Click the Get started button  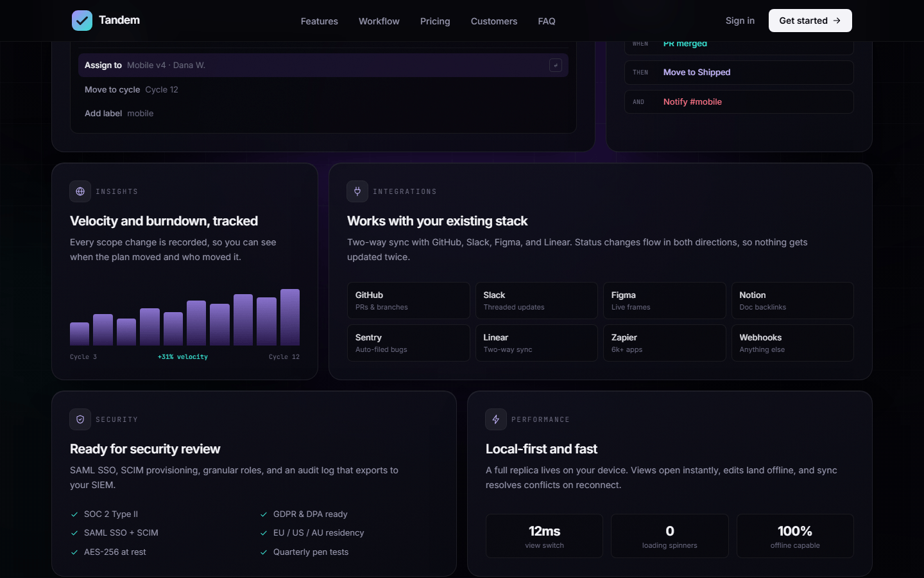[810, 21]
